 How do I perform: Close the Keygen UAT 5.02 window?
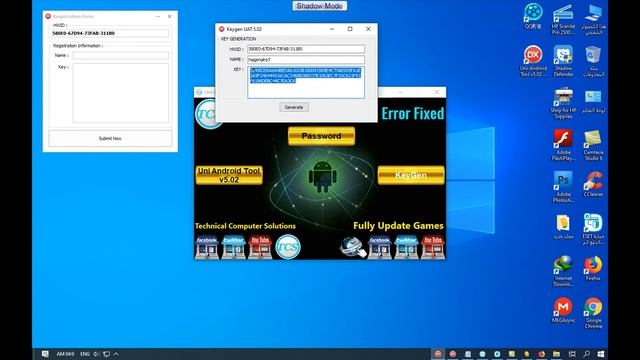pyautogui.click(x=368, y=29)
